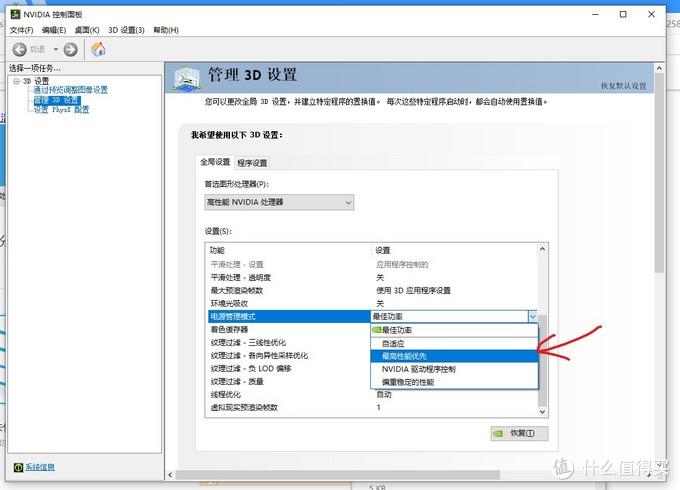
Task: Click 使用 3D 应用程序设置 value
Action: pos(413,291)
